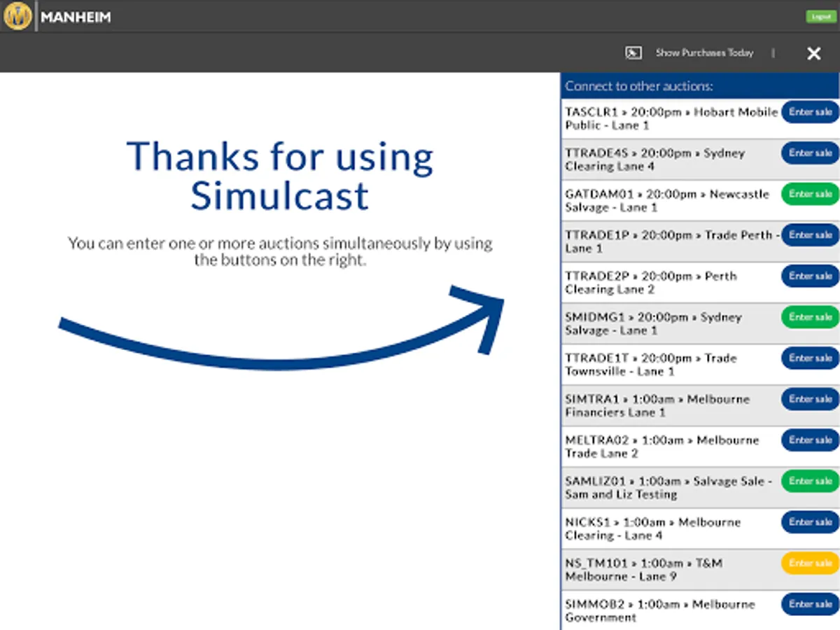The height and width of the screenshot is (630, 840).
Task: Enter sale for TASCLR1 Hobart Mobile Public
Action: pos(810,112)
